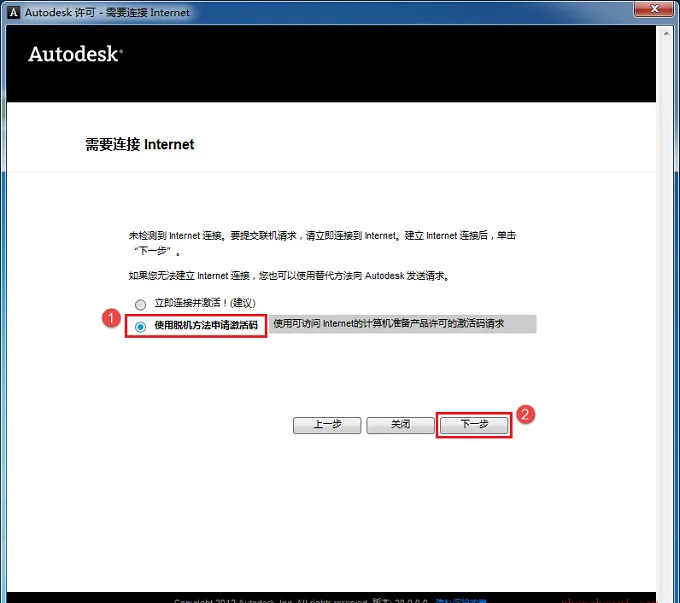
Task: Click the Autodesk 'A' title bar icon
Action: click(x=14, y=12)
